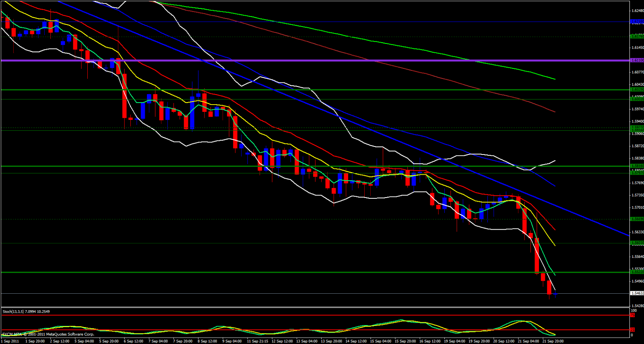The width and height of the screenshot is (644, 344).
Task: Select the blue 1.62180 price tag
Action: tap(637, 22)
